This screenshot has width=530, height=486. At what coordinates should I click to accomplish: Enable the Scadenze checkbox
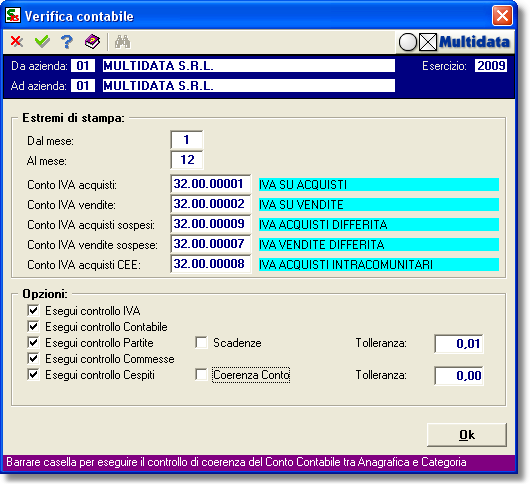click(x=201, y=343)
